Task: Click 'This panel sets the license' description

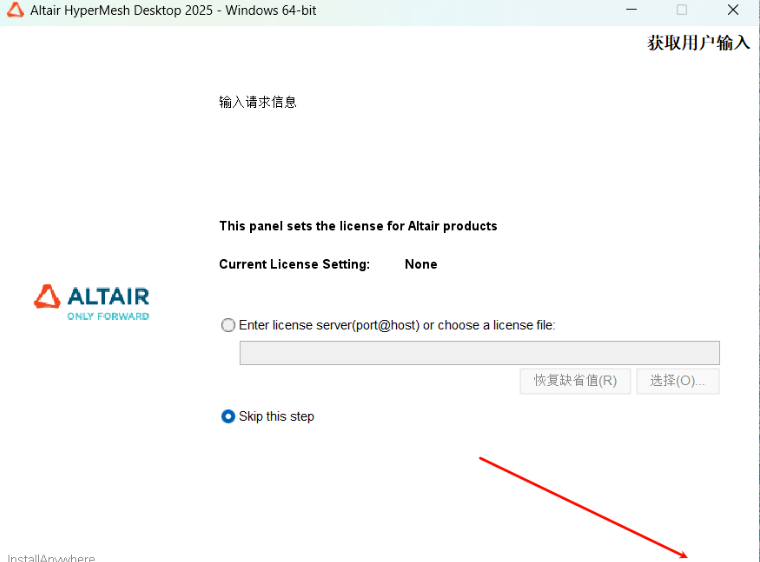Action: pyautogui.click(x=358, y=226)
